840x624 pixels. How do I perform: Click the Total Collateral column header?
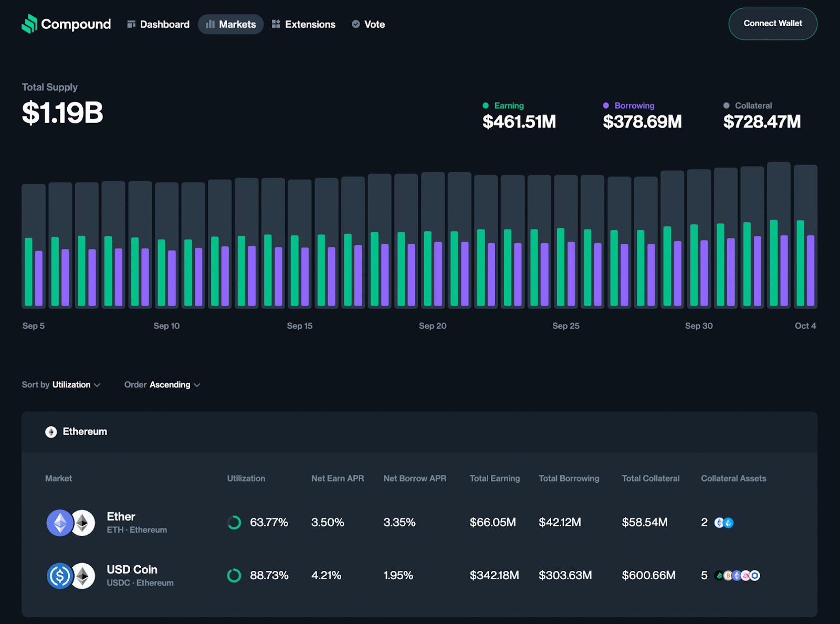(650, 479)
